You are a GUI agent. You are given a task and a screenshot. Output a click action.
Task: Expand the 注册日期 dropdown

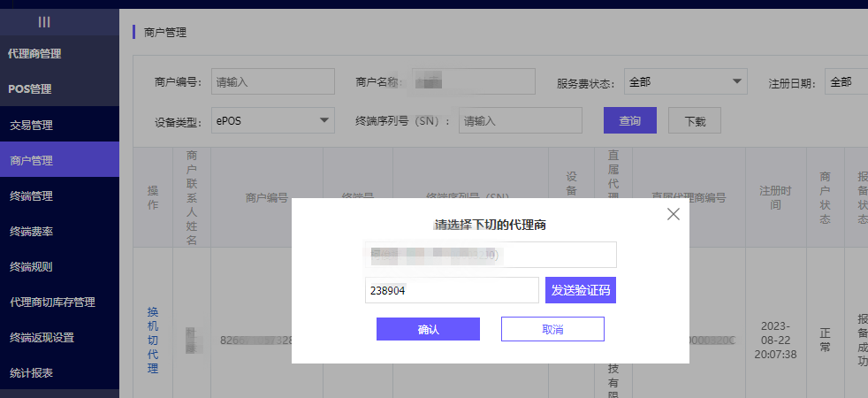(846, 82)
